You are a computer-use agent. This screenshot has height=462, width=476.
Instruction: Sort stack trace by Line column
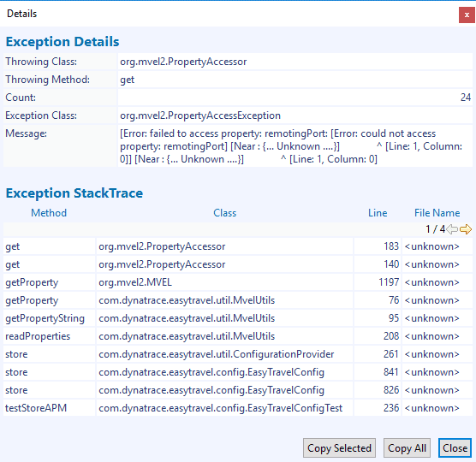pos(378,213)
